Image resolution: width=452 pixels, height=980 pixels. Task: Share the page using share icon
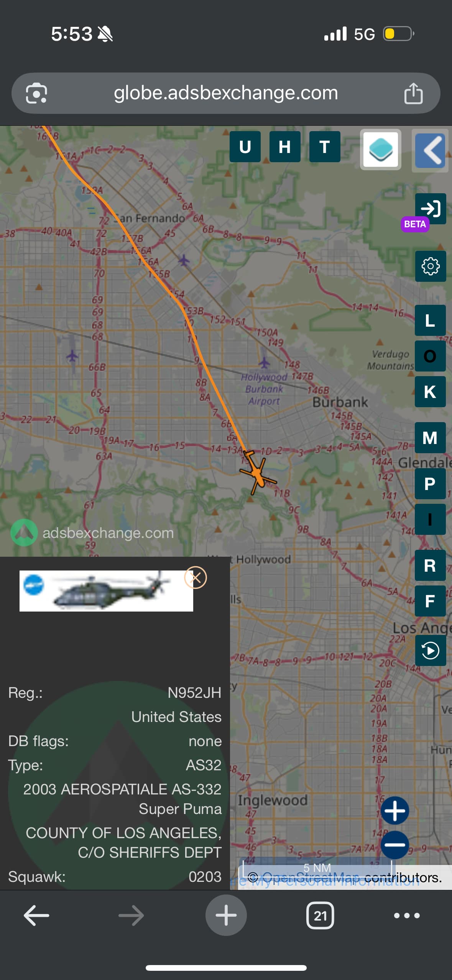click(x=413, y=93)
